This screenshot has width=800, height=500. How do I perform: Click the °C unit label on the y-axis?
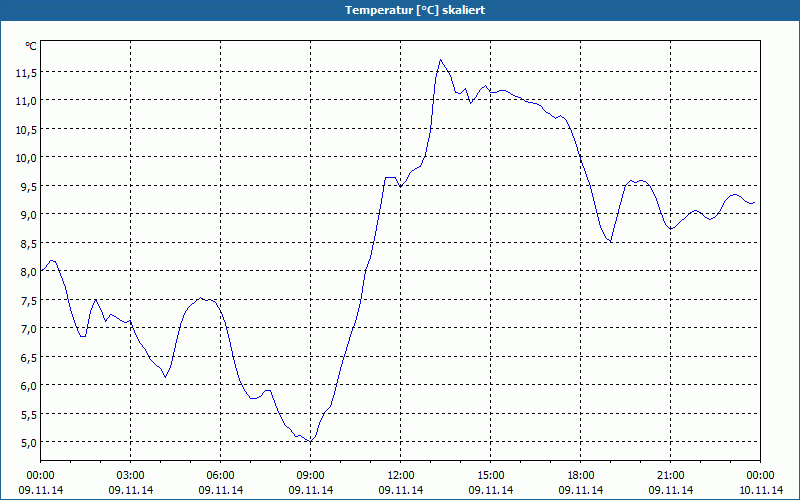(31, 46)
